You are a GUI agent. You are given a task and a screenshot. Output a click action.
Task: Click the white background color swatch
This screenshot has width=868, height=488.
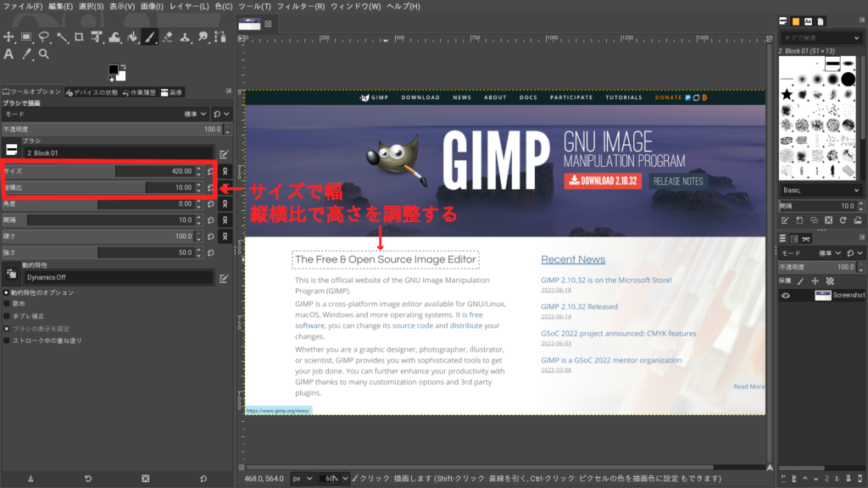(122, 76)
